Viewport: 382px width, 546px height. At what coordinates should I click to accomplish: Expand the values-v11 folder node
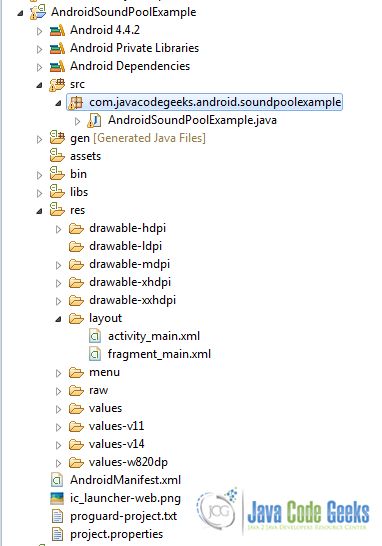pyautogui.click(x=59, y=428)
